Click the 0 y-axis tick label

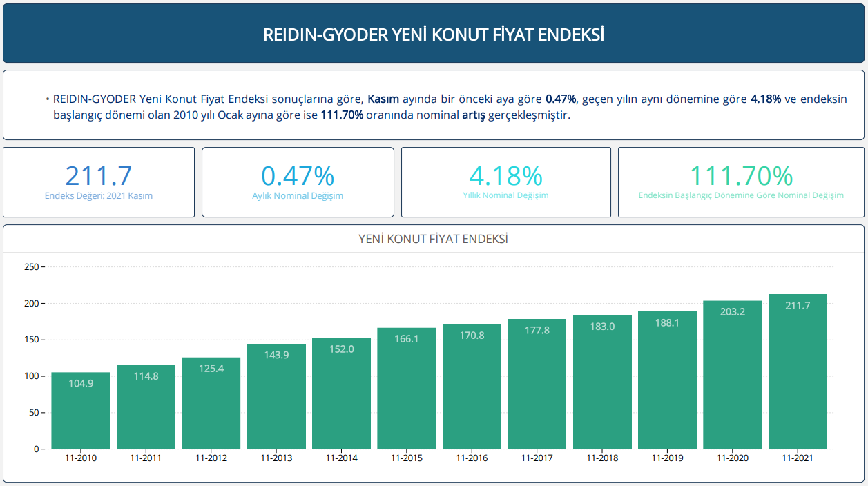coord(35,449)
